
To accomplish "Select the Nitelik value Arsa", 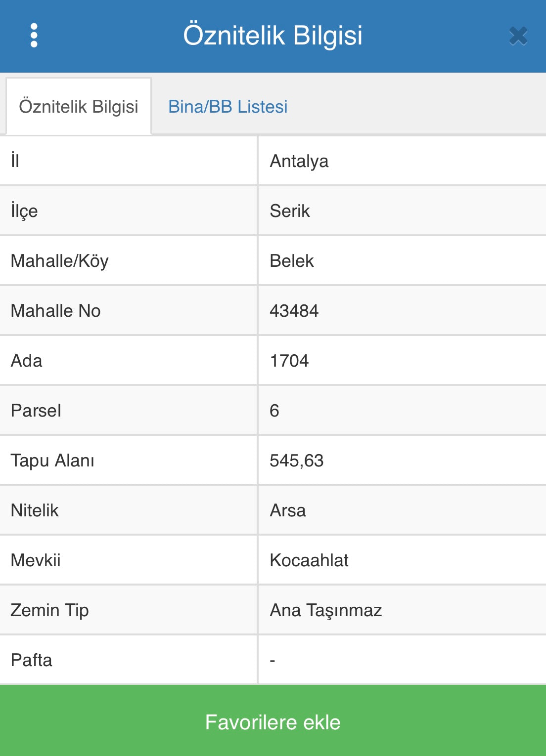I will point(288,510).
